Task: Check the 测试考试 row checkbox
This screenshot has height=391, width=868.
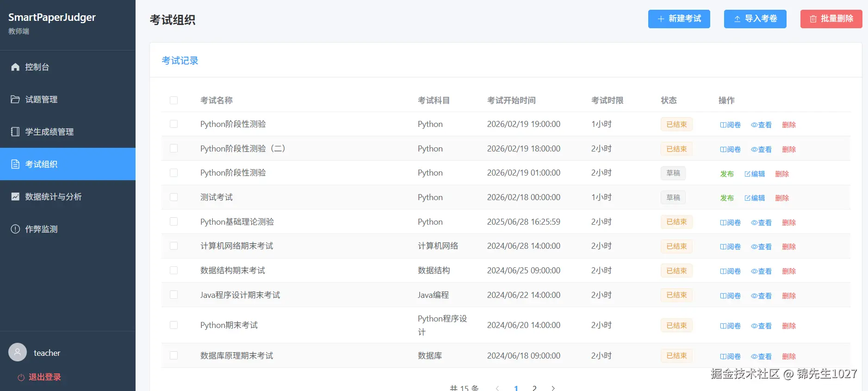Action: (x=174, y=197)
